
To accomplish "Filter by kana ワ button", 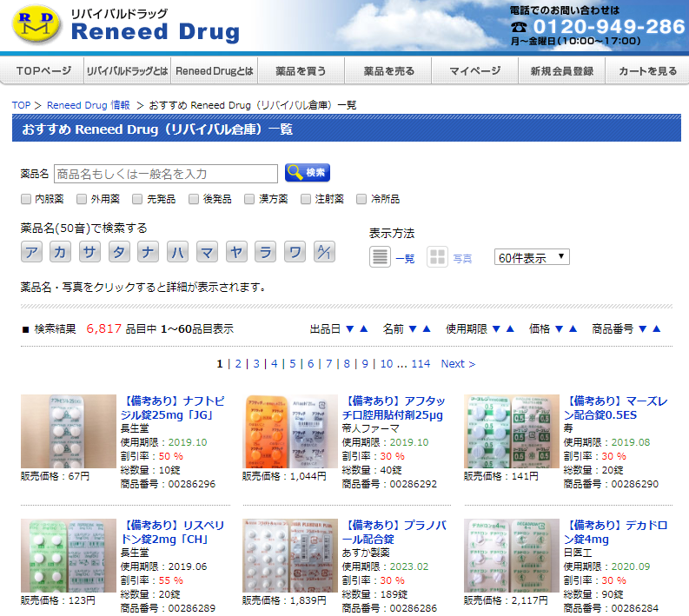I will 295,252.
